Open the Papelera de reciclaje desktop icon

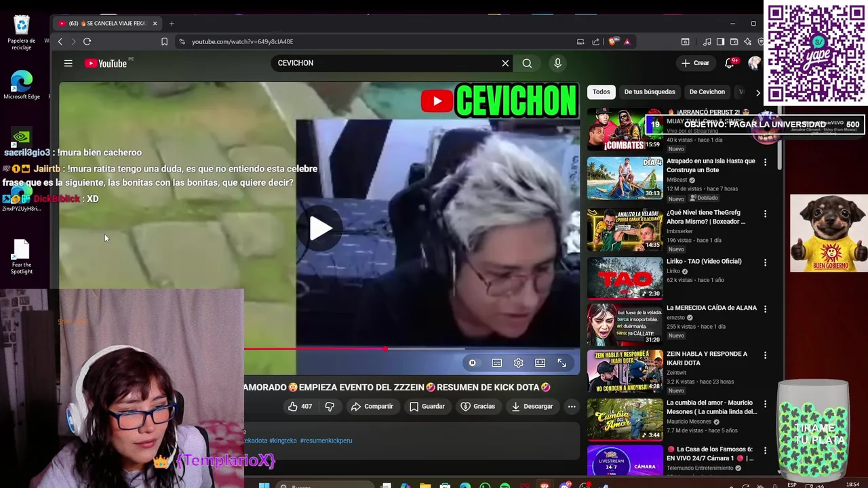22,32
